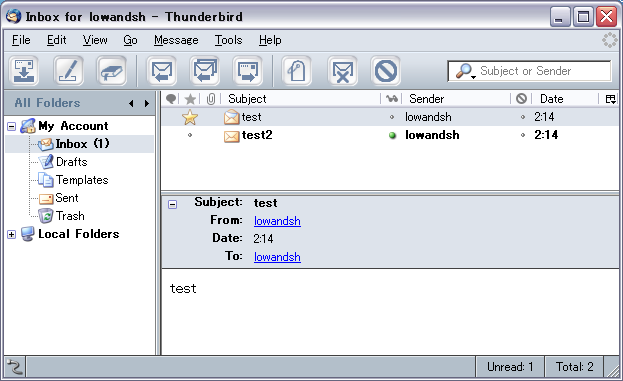Open the Address Book toolbar icon

tap(112, 71)
